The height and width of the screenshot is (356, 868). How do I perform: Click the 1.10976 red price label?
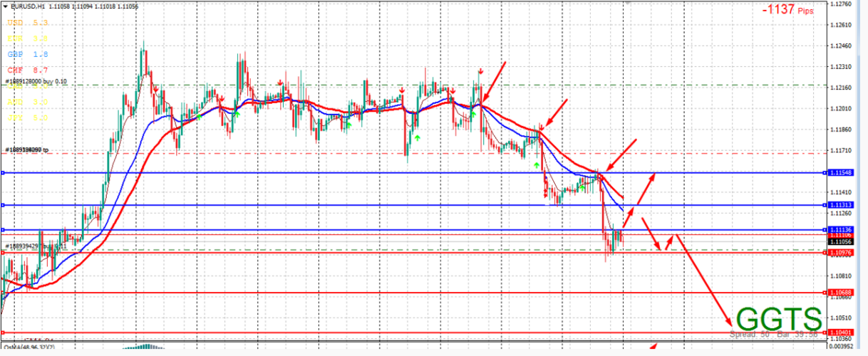(842, 252)
